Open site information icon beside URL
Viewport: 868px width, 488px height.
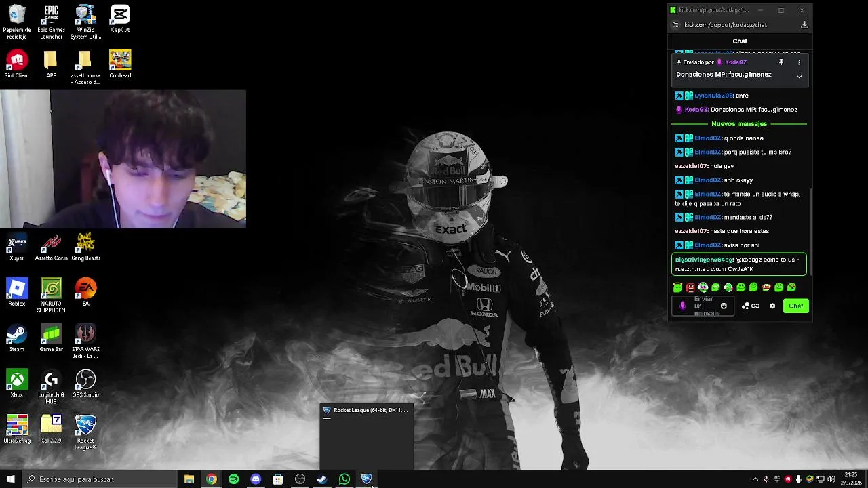[675, 25]
